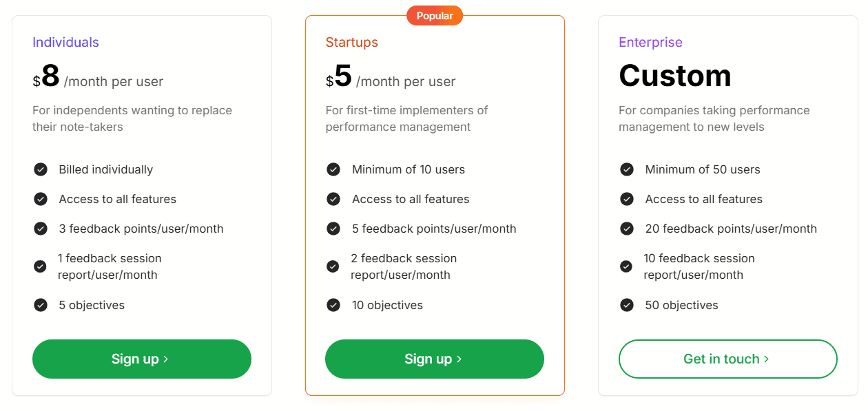Click the checkmark beside Billed individually
868x411 pixels.
click(x=40, y=169)
